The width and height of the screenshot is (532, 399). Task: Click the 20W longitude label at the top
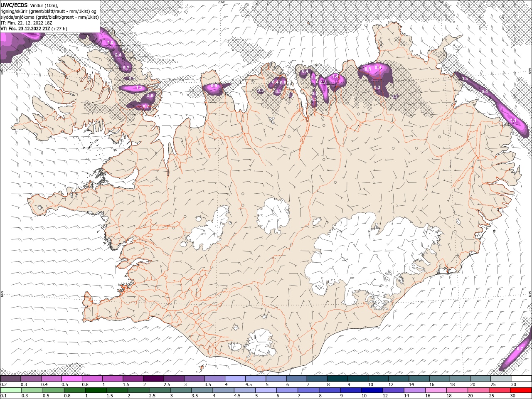[x=221, y=2]
